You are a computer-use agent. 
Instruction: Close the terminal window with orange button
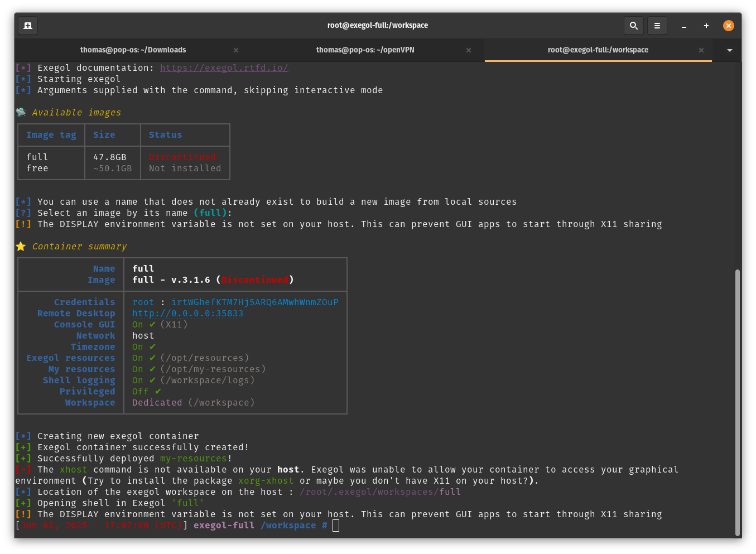click(729, 26)
